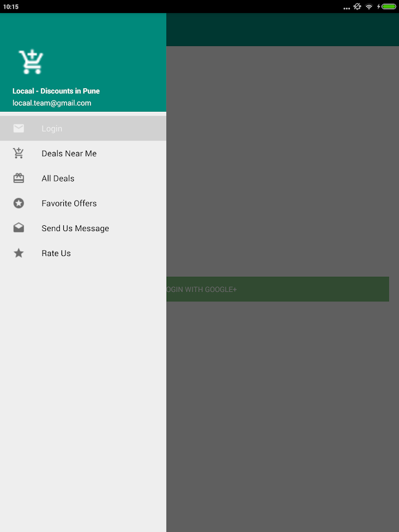The image size is (399, 532).
Task: Open the Login menu entry
Action: (x=83, y=128)
